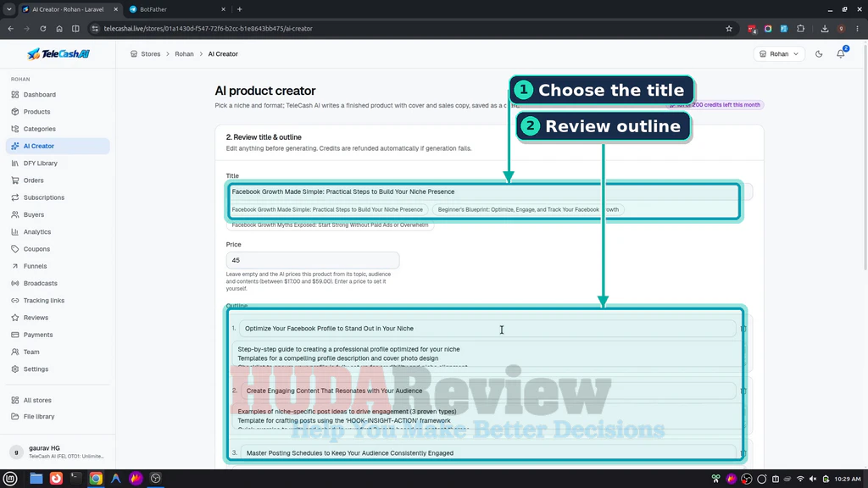The width and height of the screenshot is (868, 488).
Task: Open the notifications bell
Action: coord(841,53)
